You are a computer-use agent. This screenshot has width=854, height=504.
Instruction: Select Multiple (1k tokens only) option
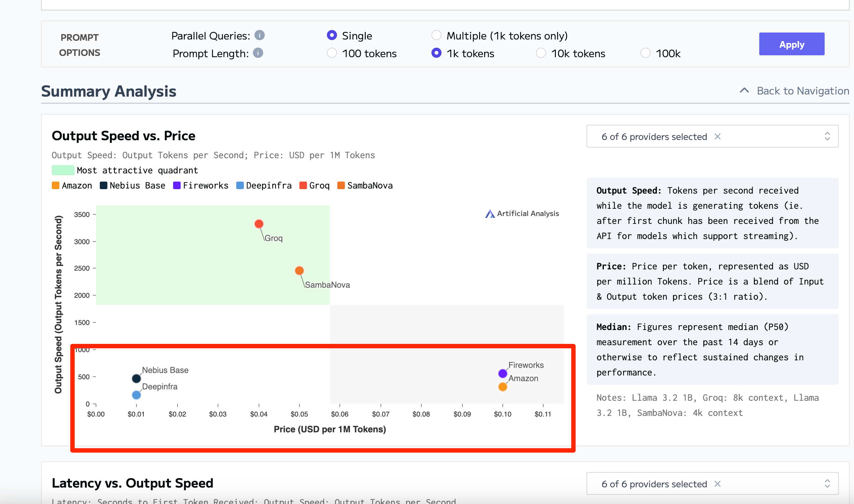(436, 35)
